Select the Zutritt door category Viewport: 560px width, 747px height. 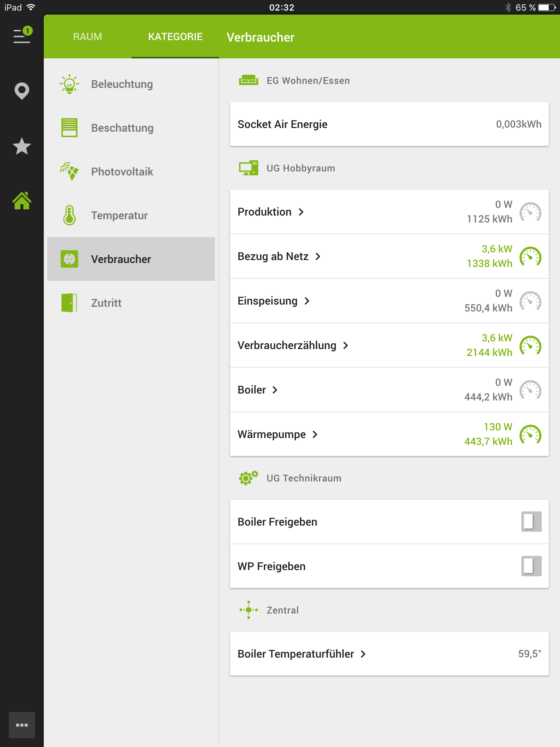106,303
